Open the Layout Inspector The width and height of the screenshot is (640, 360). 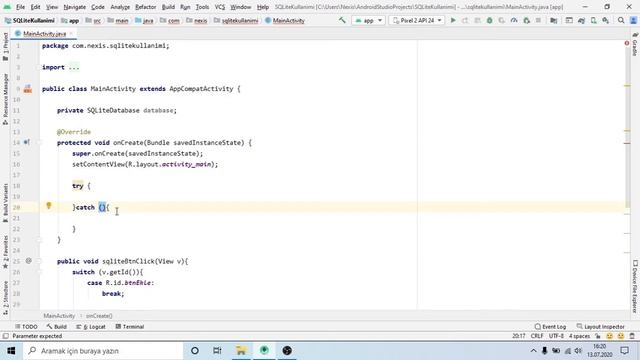tap(600, 327)
